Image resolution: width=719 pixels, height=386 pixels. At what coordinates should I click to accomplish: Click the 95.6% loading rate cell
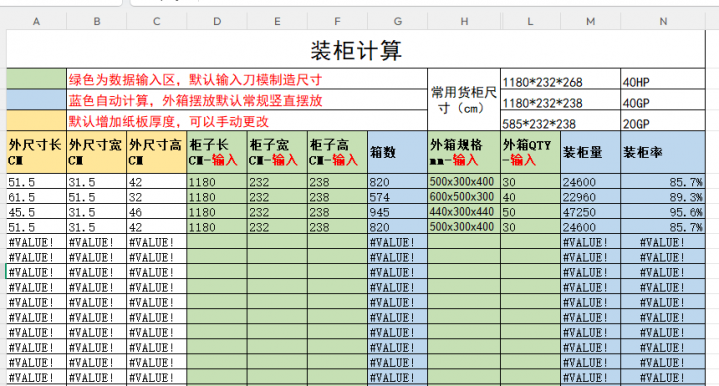tap(663, 212)
